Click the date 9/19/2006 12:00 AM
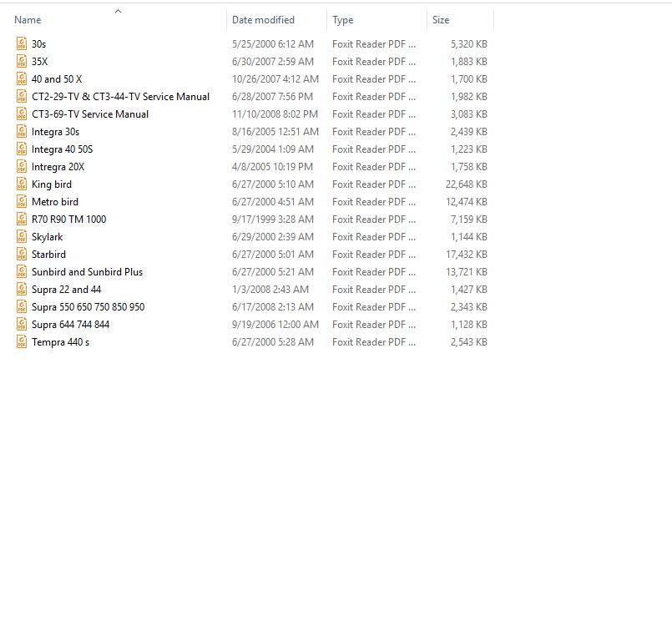Screen dimensions: 672x621 [x=275, y=325]
